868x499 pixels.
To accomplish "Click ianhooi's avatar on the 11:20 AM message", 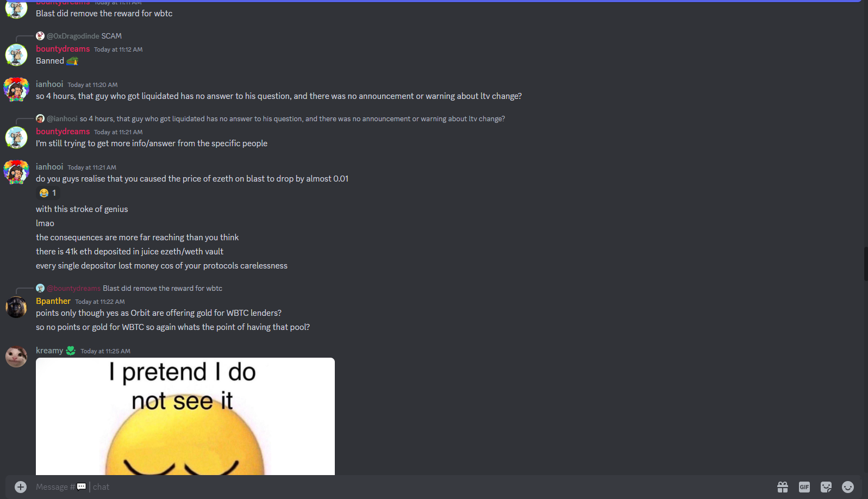I will point(16,90).
